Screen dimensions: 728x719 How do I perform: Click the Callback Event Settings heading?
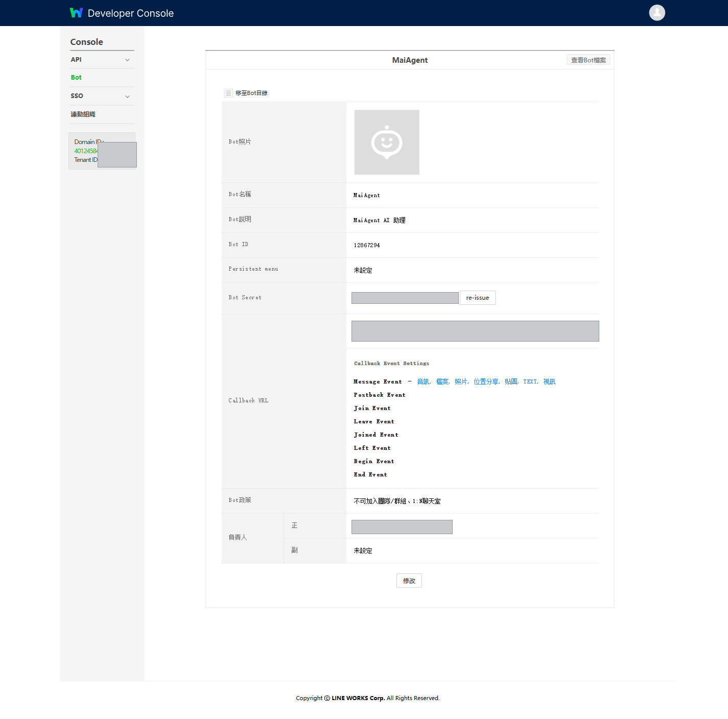tap(392, 363)
